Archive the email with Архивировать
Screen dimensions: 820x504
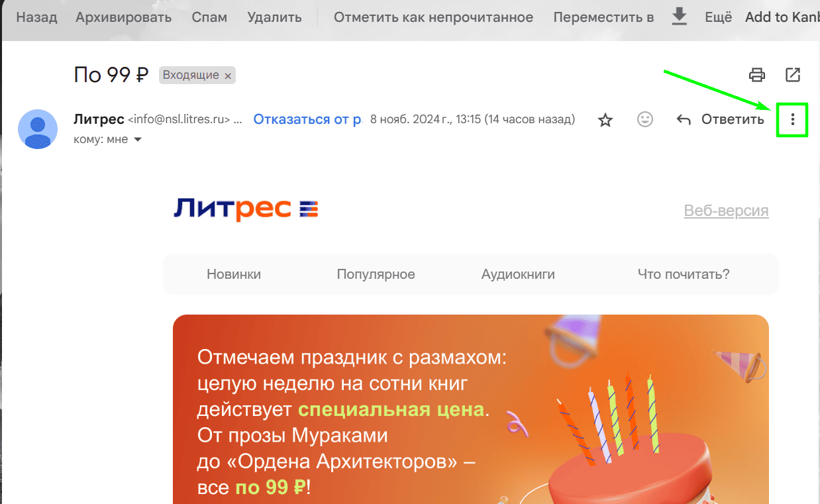point(123,17)
